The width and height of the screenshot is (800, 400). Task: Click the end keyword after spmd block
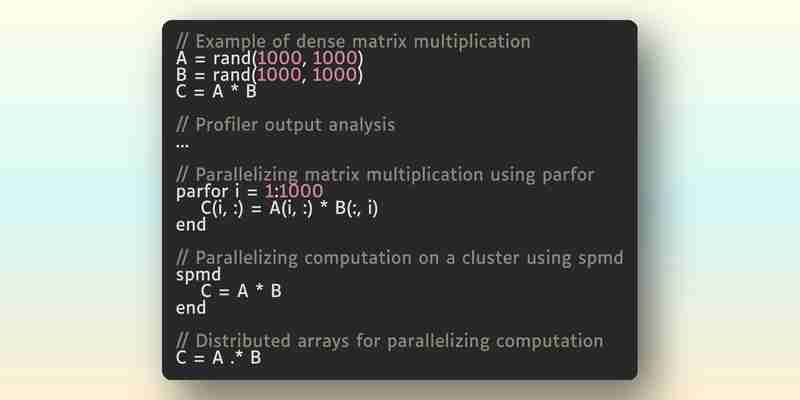coord(191,308)
